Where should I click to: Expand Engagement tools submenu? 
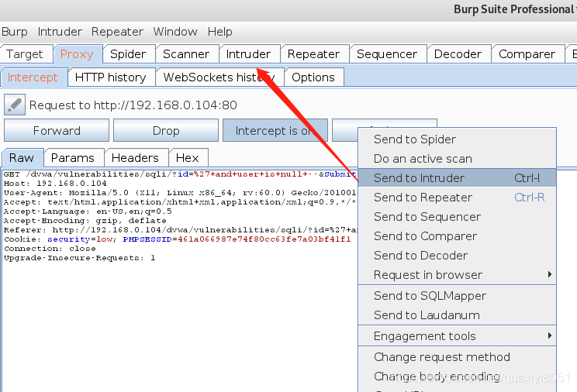click(x=457, y=336)
